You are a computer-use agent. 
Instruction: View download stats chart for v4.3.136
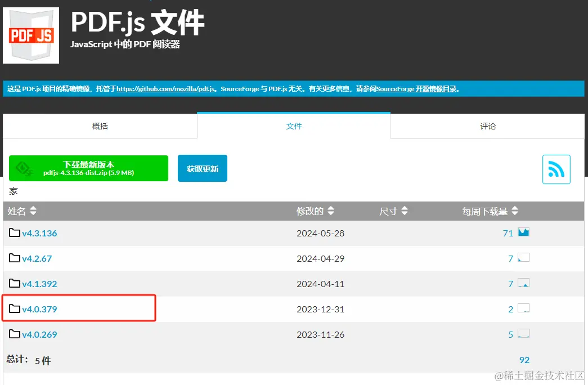point(523,232)
